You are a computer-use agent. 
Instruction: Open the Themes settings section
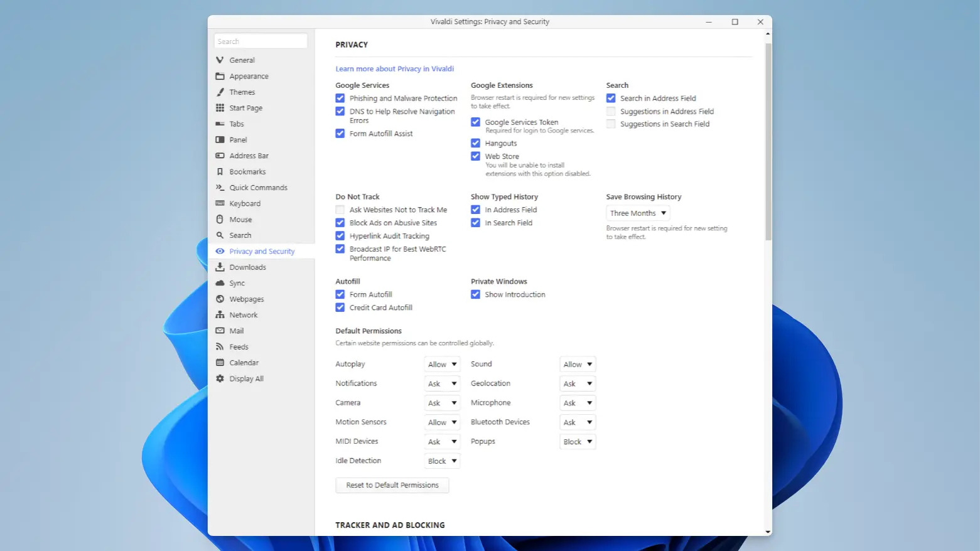(x=242, y=92)
